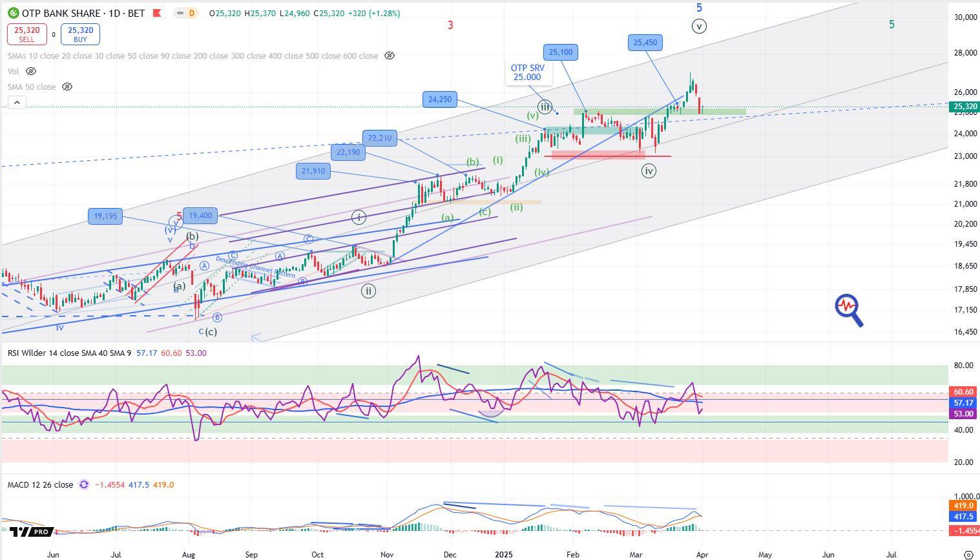The width and height of the screenshot is (980, 560).
Task: Select the circled iii wave label
Action: (545, 107)
